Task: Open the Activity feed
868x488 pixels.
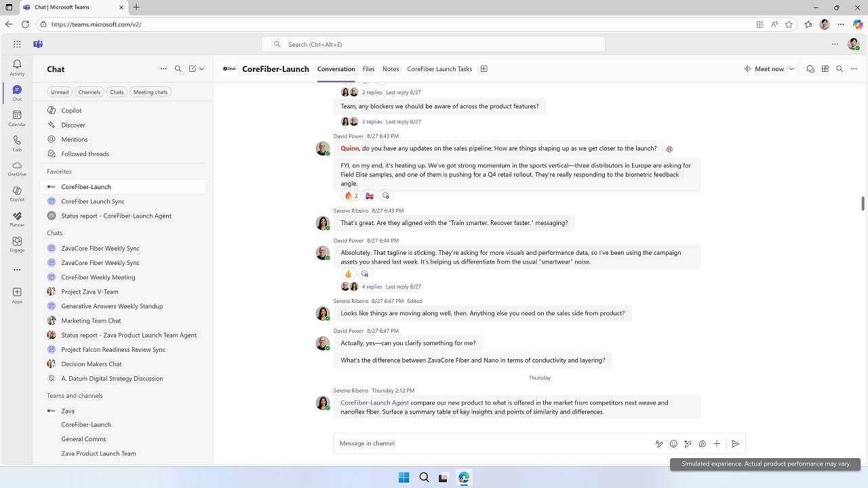Action: pos(17,67)
